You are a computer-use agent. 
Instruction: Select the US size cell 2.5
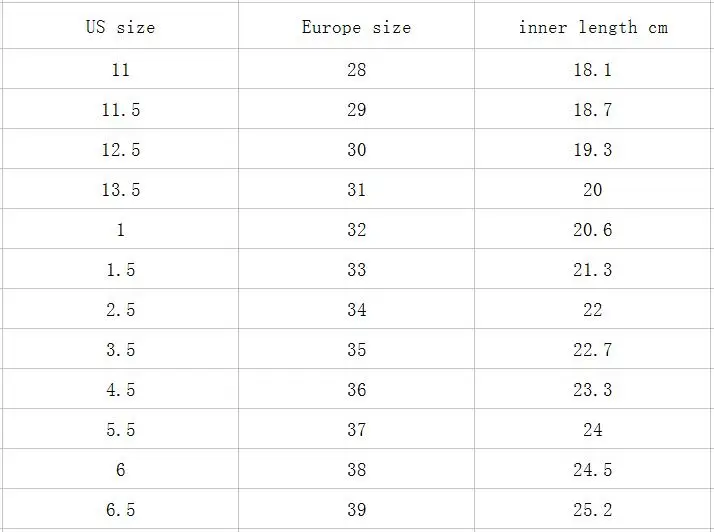(x=120, y=309)
